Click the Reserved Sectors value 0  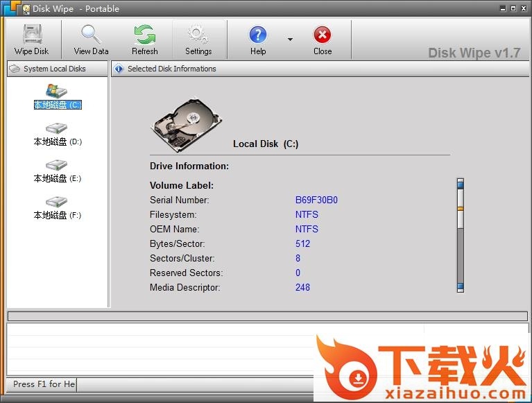298,273
